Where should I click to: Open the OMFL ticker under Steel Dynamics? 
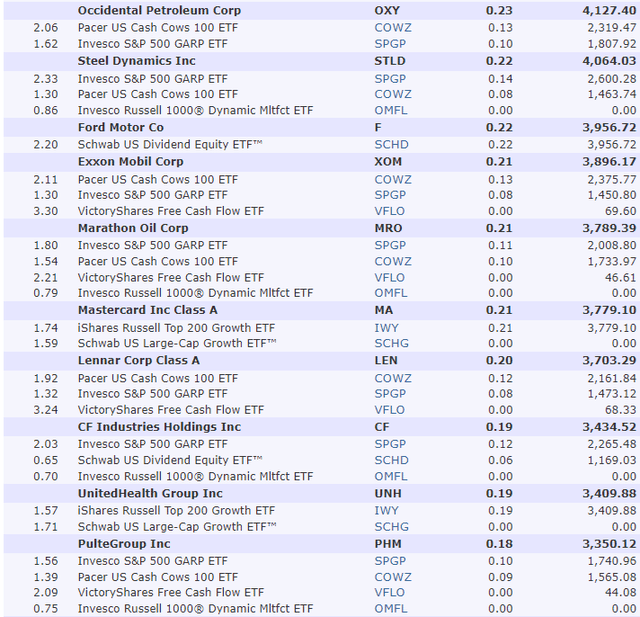[x=391, y=110]
